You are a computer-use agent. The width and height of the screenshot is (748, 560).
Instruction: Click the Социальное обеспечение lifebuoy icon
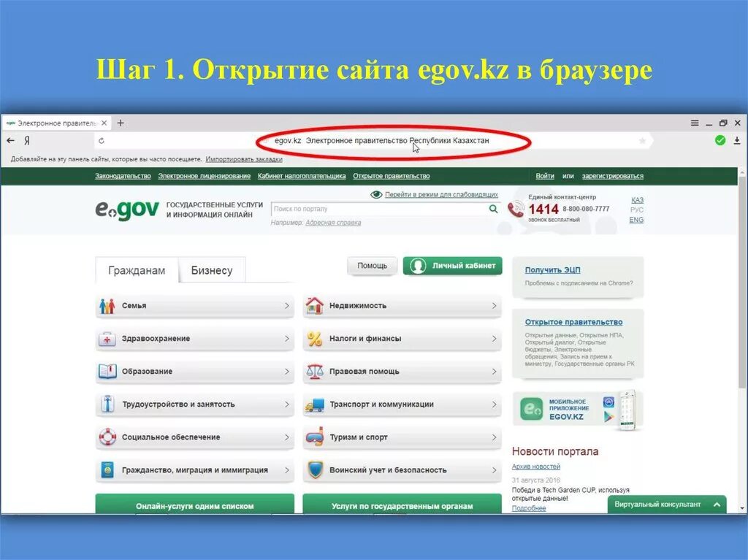click(x=107, y=437)
